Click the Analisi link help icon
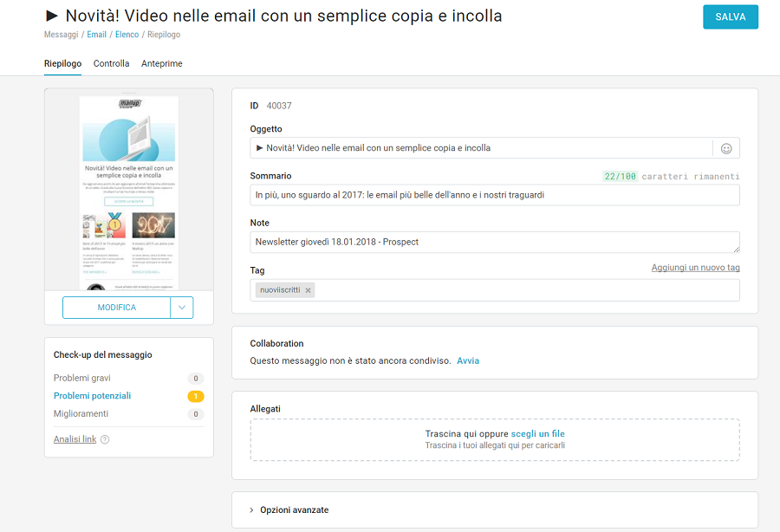This screenshot has width=780, height=532. pyautogui.click(x=105, y=440)
